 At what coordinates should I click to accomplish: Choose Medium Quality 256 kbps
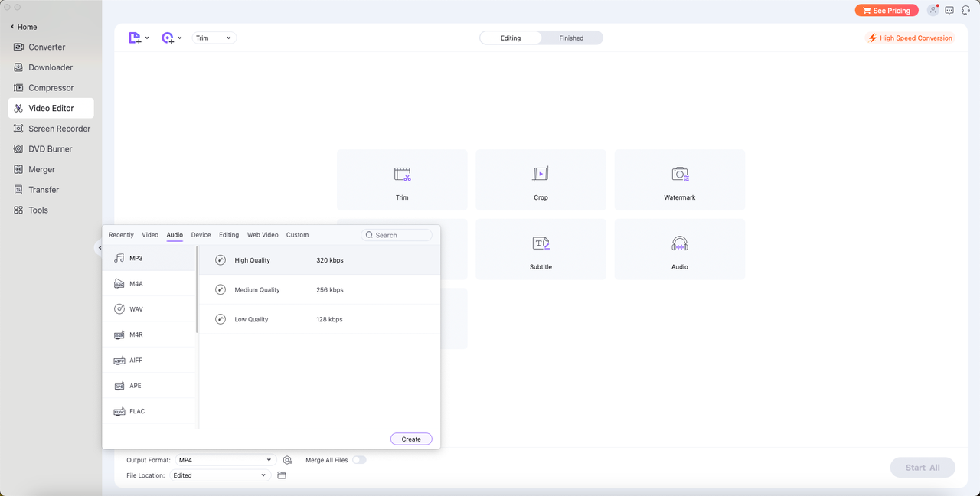(x=320, y=290)
